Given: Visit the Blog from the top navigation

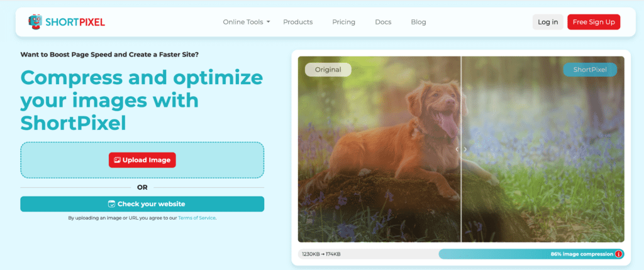Looking at the screenshot, I should (418, 22).
